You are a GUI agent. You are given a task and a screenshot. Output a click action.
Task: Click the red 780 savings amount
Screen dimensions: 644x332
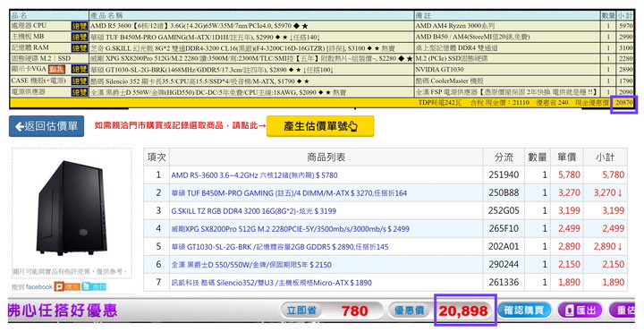354,311
